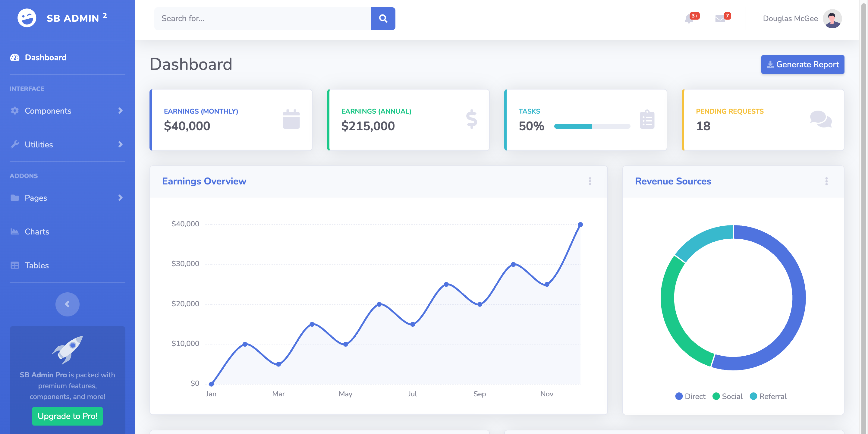Click the Tasks 50% progress bar
868x434 pixels.
point(592,126)
